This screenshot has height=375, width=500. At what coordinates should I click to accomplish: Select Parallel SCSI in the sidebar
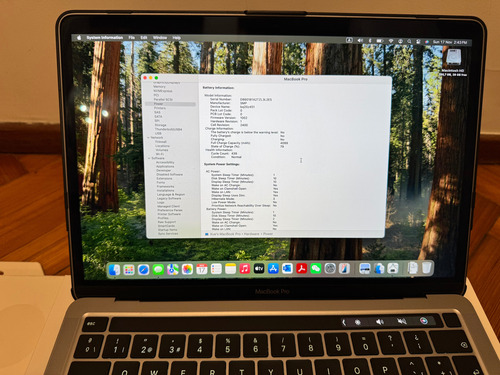coord(163,100)
